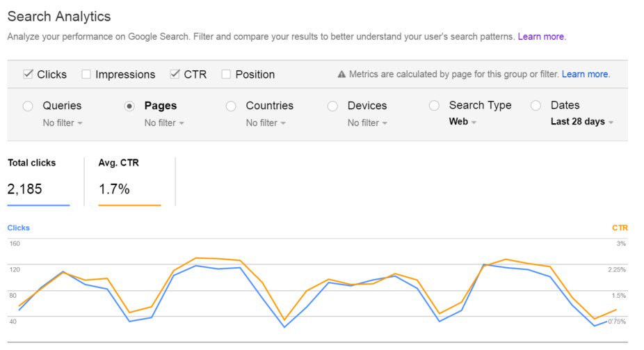
Task: Choose the Countries radio button
Action: [231, 106]
